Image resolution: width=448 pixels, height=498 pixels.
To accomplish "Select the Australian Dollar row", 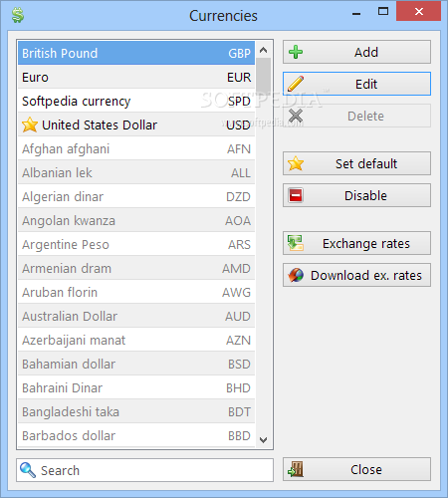I will pos(136,316).
